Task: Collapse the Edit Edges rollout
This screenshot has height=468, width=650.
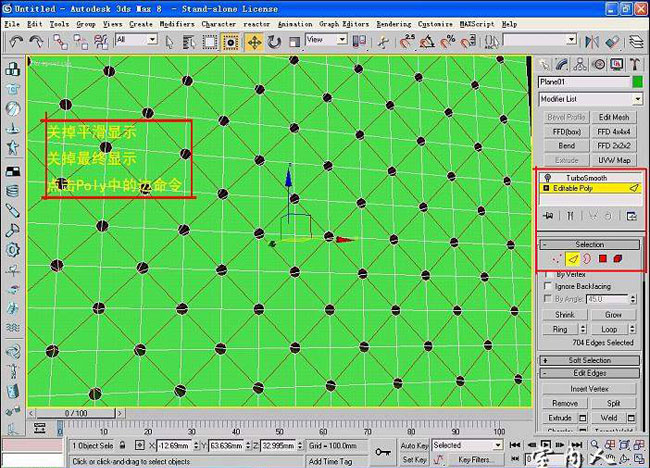Action: pos(589,373)
